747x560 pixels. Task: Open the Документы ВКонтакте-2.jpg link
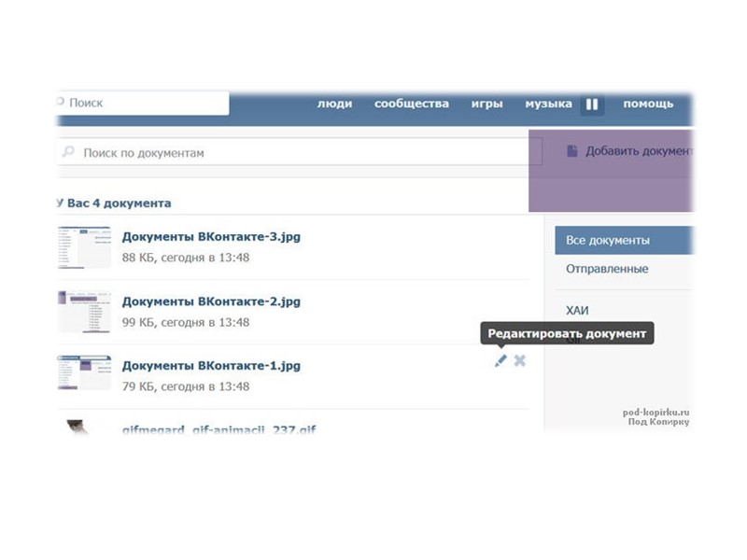[211, 301]
